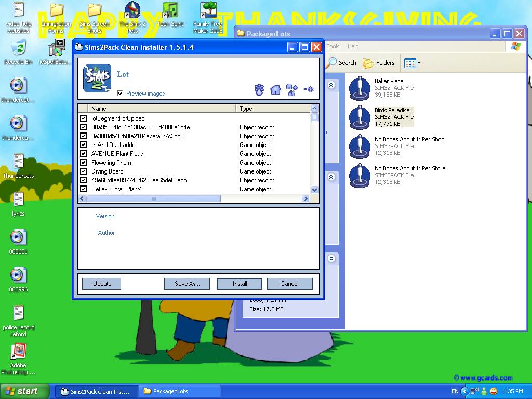Collapse the bottom Details pane section
The height and width of the screenshot is (399, 532).
pyautogui.click(x=331, y=258)
